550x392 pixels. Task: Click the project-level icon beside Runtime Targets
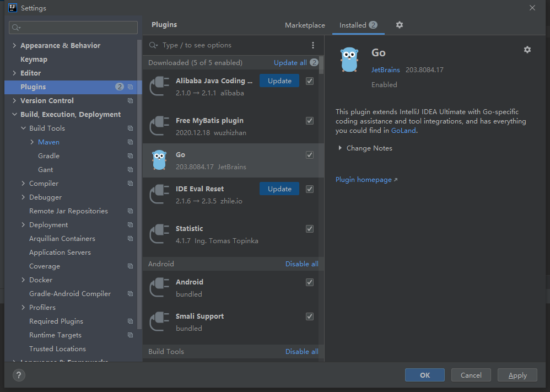(131, 335)
